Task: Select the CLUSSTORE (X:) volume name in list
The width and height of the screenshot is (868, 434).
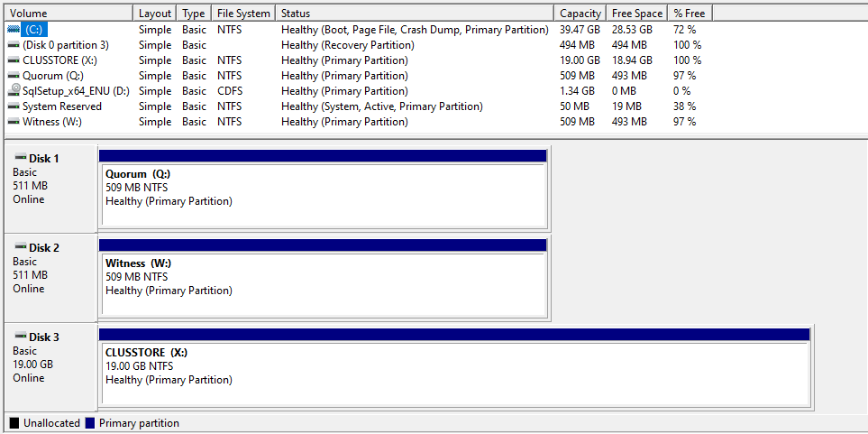Action: coord(60,60)
